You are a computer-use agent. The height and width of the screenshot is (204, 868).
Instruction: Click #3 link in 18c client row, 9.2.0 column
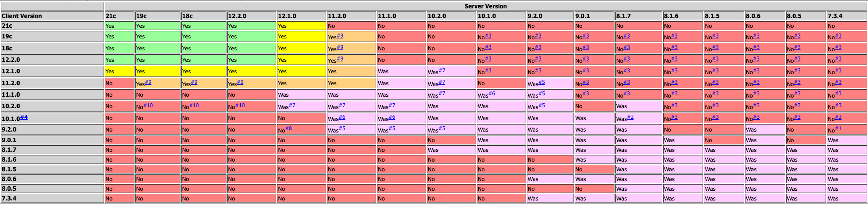click(x=538, y=47)
